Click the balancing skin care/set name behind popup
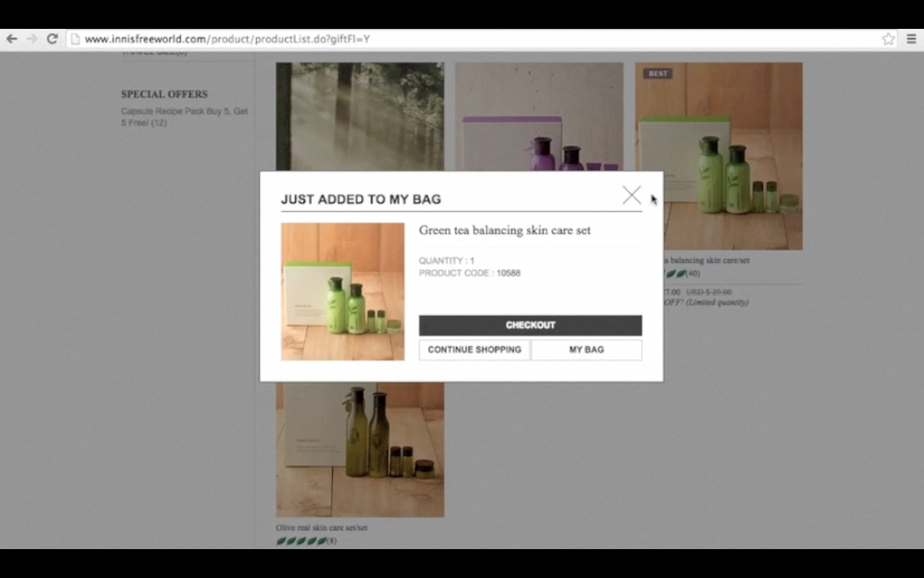This screenshot has height=578, width=924. pyautogui.click(x=706, y=260)
